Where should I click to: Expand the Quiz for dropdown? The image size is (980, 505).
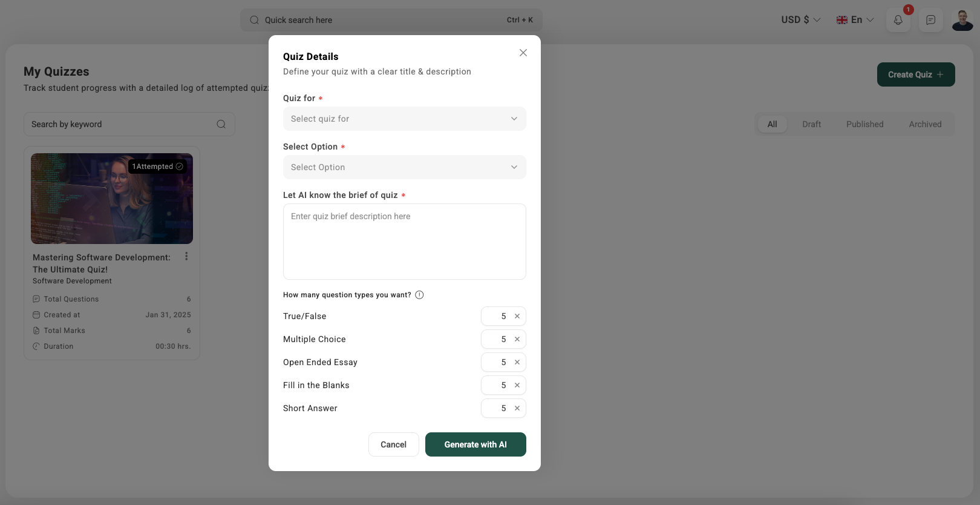click(x=404, y=119)
